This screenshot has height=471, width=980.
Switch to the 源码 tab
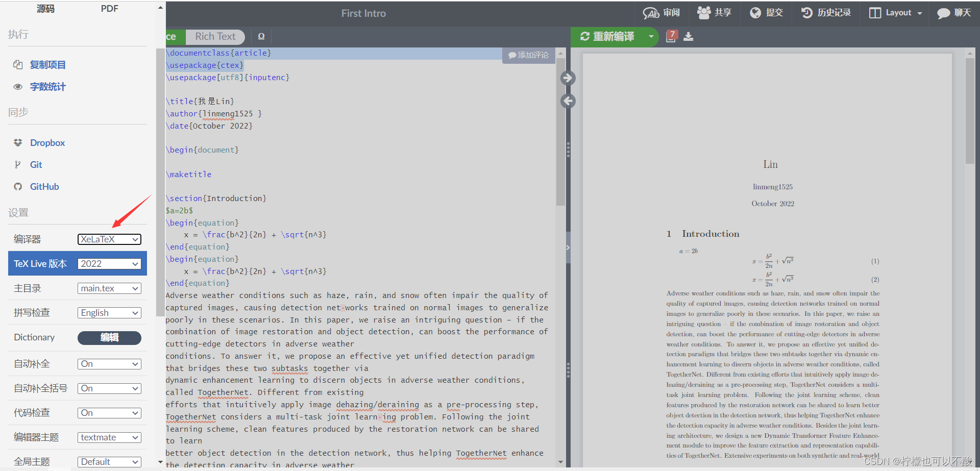pos(45,9)
